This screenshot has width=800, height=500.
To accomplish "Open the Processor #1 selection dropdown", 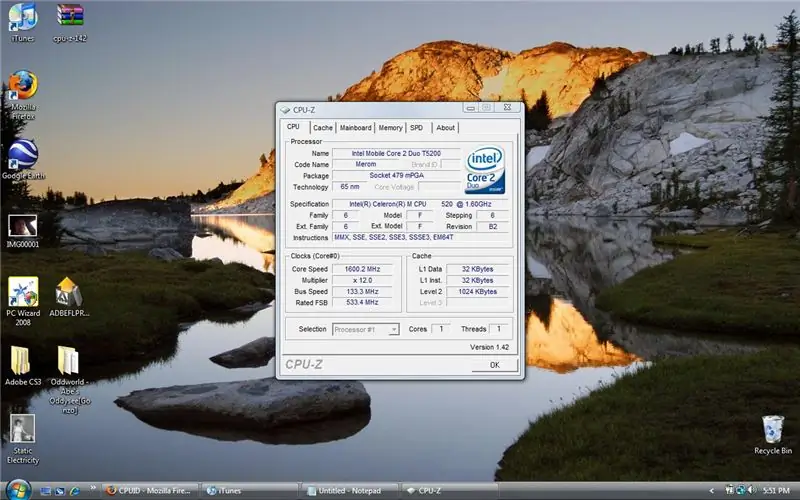I will point(365,330).
